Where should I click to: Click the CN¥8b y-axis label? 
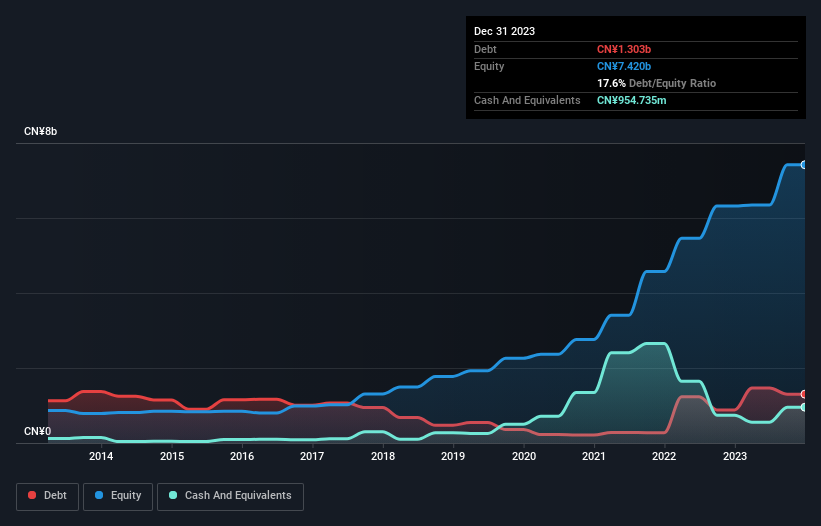coord(40,131)
